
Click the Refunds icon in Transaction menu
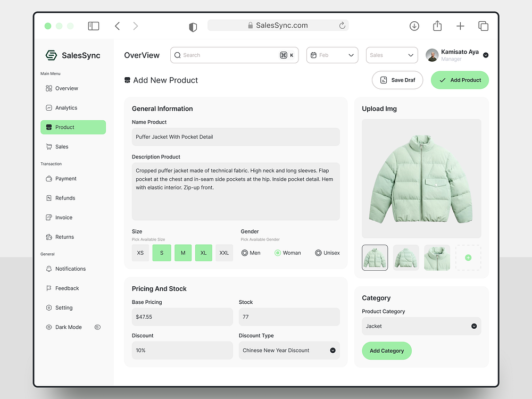point(48,198)
